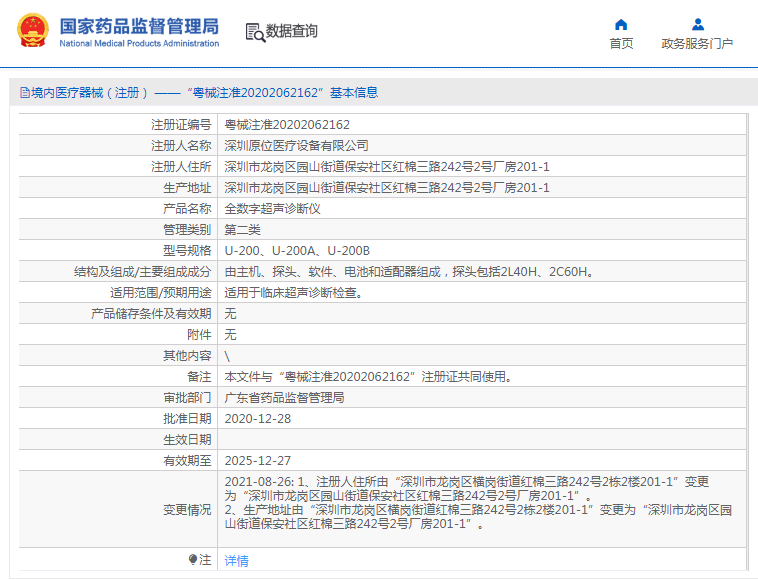758x580 pixels.
Task: Click the document icon before 境内医疗器械
Action: click(x=25, y=92)
